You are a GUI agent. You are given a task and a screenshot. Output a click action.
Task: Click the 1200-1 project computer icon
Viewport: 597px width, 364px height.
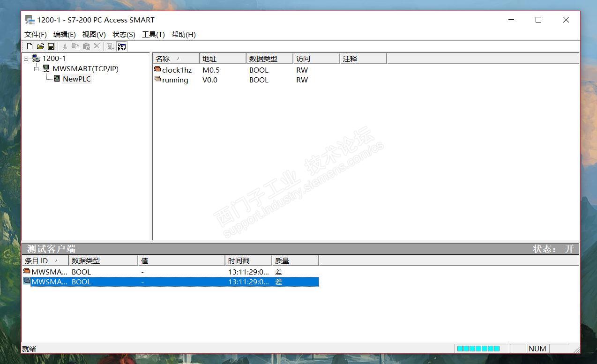tap(36, 58)
